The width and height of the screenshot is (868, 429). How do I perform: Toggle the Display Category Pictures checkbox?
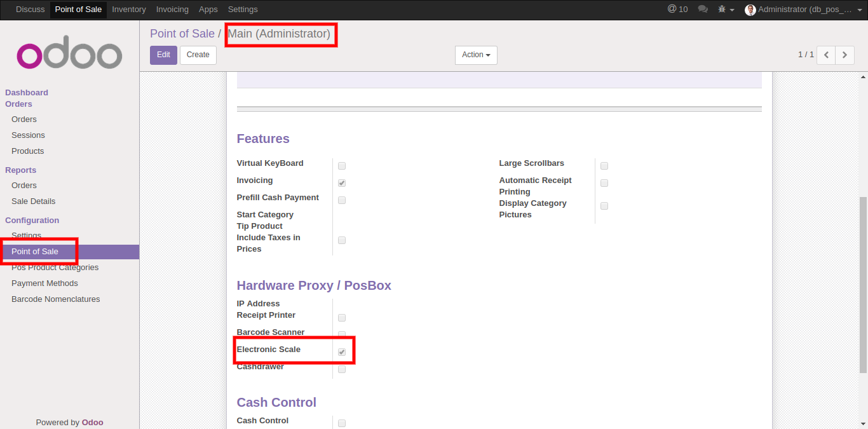604,206
